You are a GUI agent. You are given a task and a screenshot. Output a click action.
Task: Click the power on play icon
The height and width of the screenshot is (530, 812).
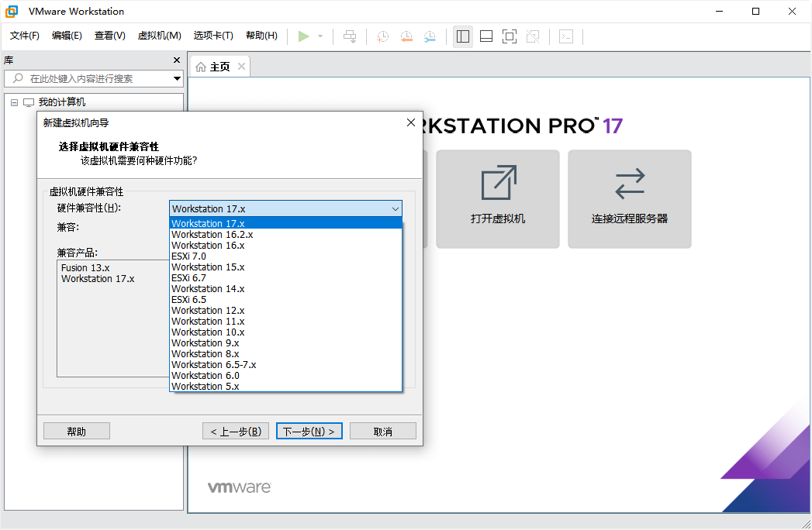[x=303, y=36]
